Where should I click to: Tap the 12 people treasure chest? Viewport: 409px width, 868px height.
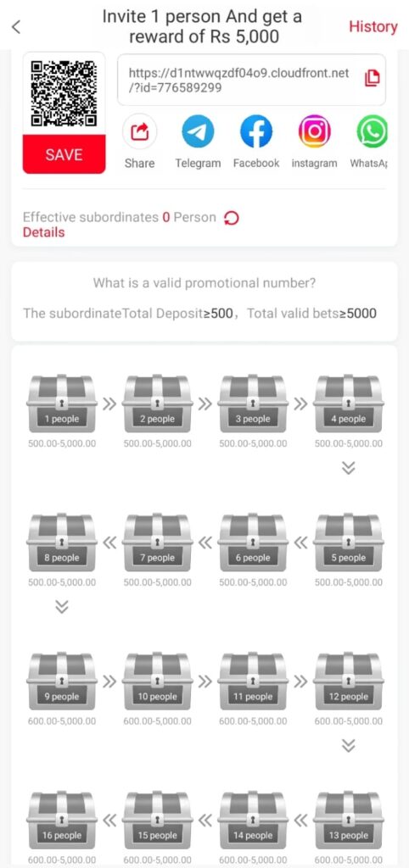point(348,682)
